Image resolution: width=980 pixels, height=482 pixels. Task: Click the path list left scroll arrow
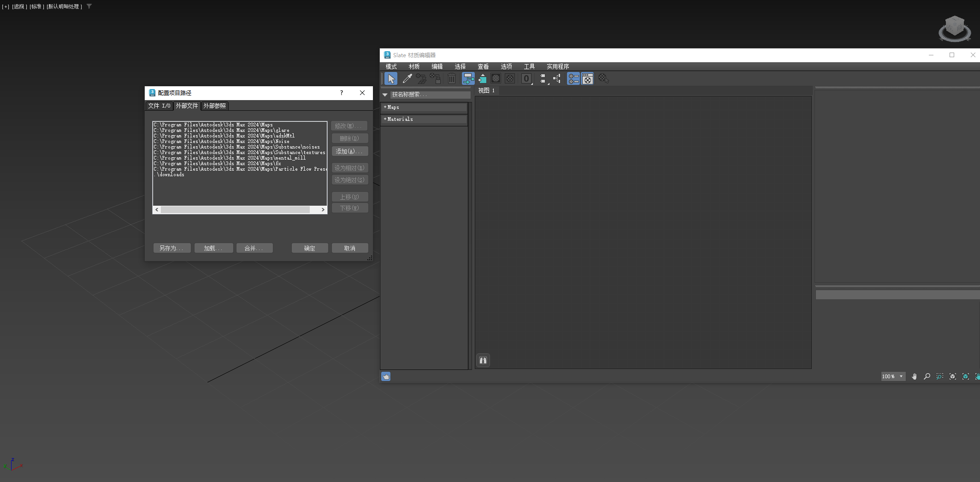(157, 210)
